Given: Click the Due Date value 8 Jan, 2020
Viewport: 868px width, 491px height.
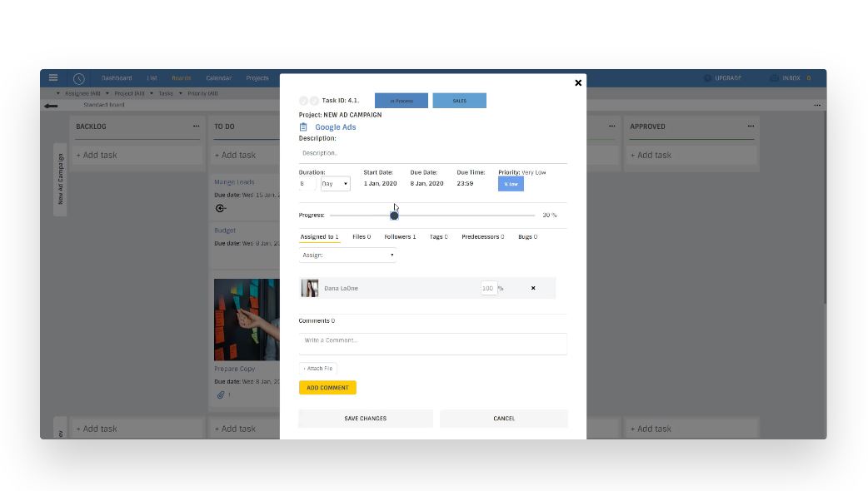Looking at the screenshot, I should pyautogui.click(x=427, y=184).
